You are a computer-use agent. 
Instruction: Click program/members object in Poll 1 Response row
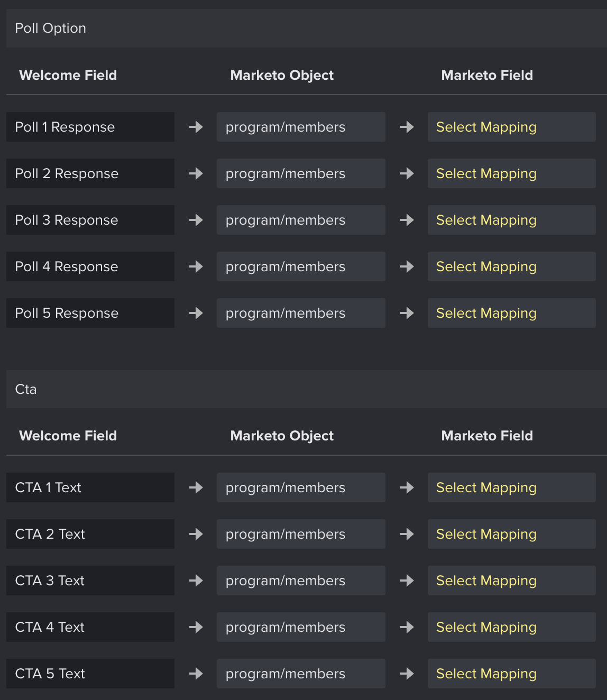coord(301,127)
